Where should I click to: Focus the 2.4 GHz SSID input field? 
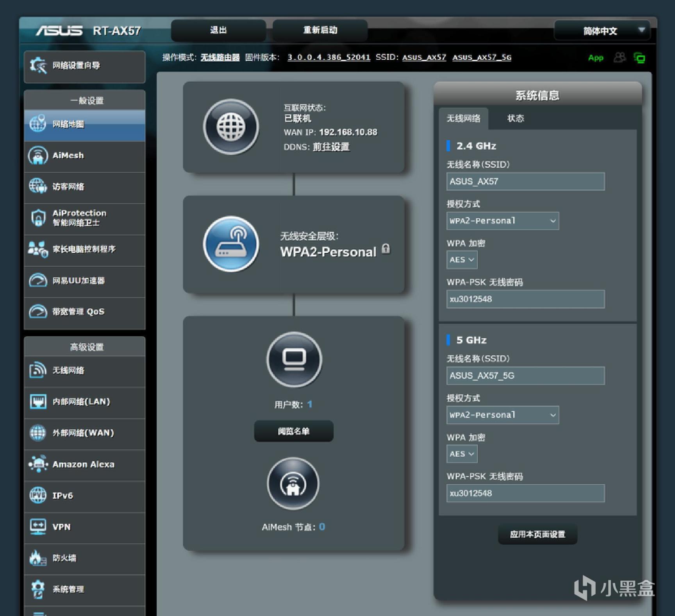coord(526,181)
